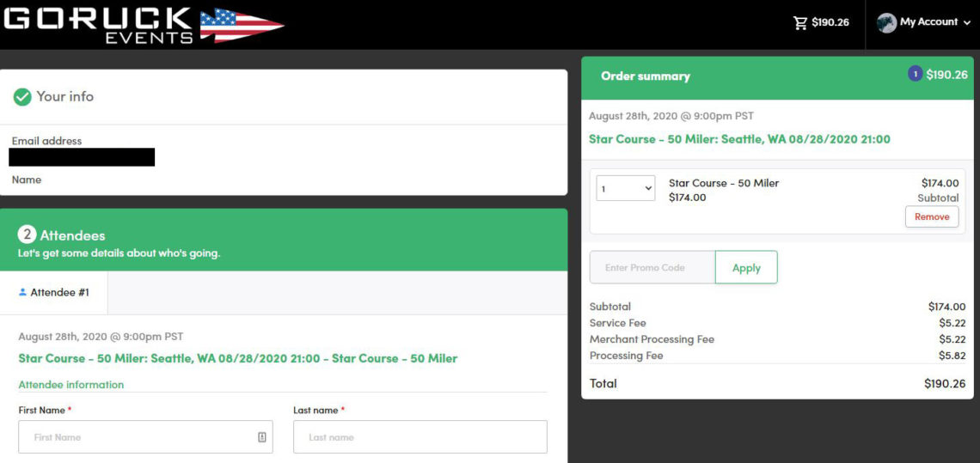Click the Subtotal $174.00 amount in totals
Viewport: 980px width, 463px height.
pyautogui.click(x=946, y=307)
